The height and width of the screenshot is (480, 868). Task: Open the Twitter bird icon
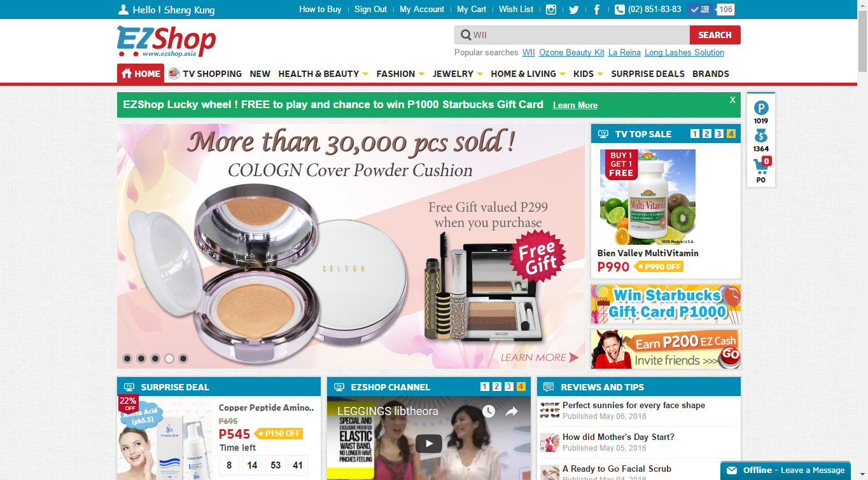(574, 10)
